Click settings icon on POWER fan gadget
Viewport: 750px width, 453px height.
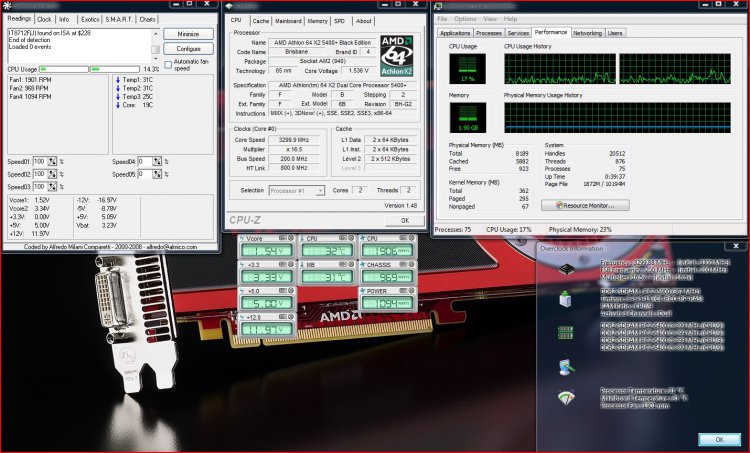click(403, 291)
